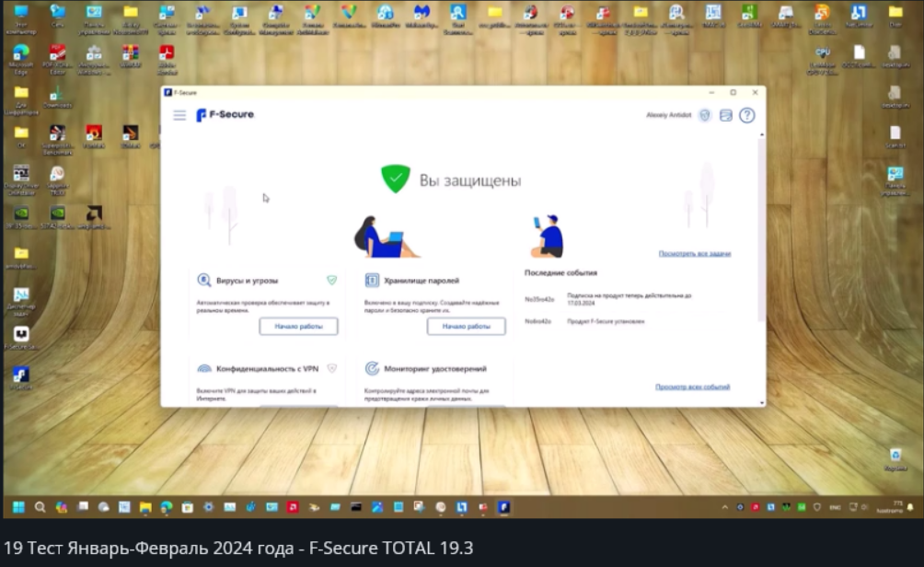
Task: Click the Последние события heading
Action: point(560,272)
